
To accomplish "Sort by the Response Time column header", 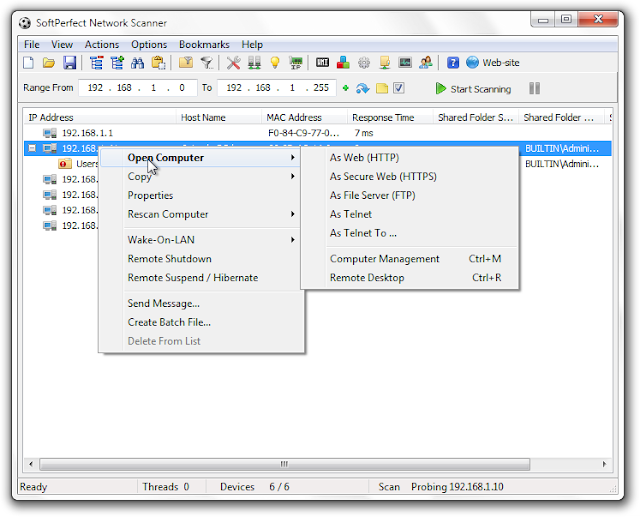I will pos(390,118).
